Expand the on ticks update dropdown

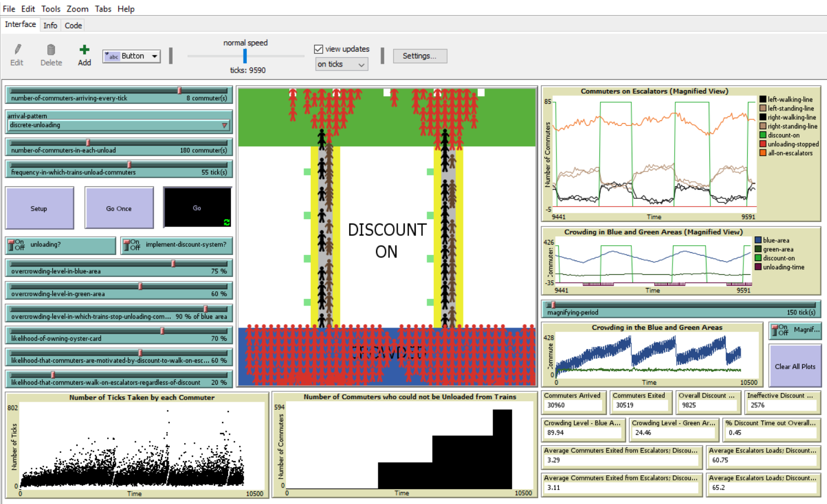341,64
